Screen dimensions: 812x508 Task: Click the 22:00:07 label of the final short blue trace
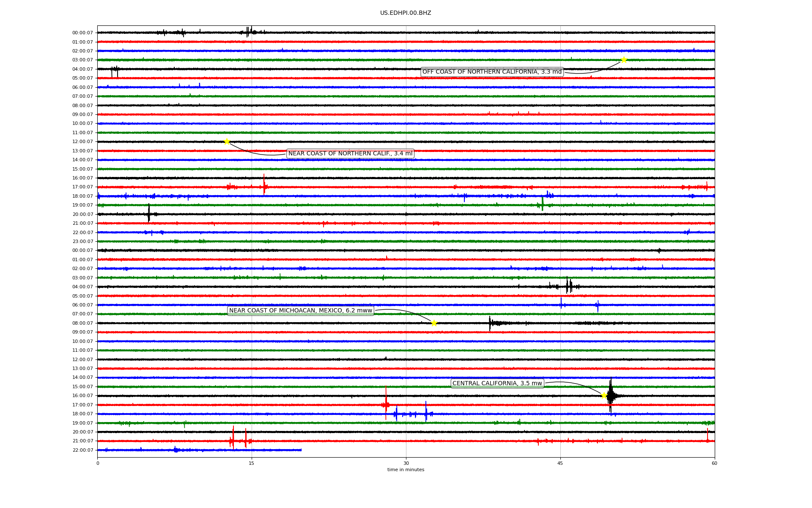click(x=82, y=450)
